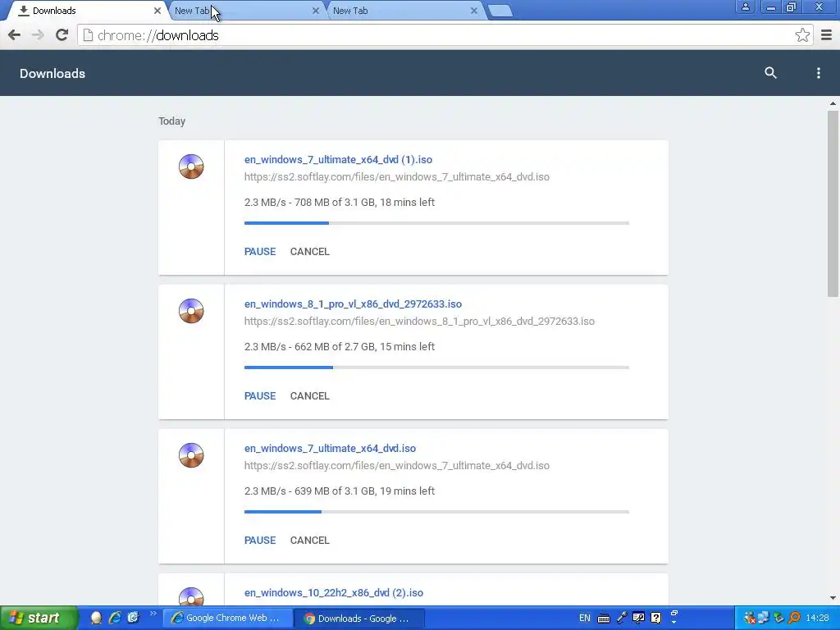This screenshot has height=630, width=840.
Task: Search downloads using the magnifier icon
Action: (x=770, y=73)
